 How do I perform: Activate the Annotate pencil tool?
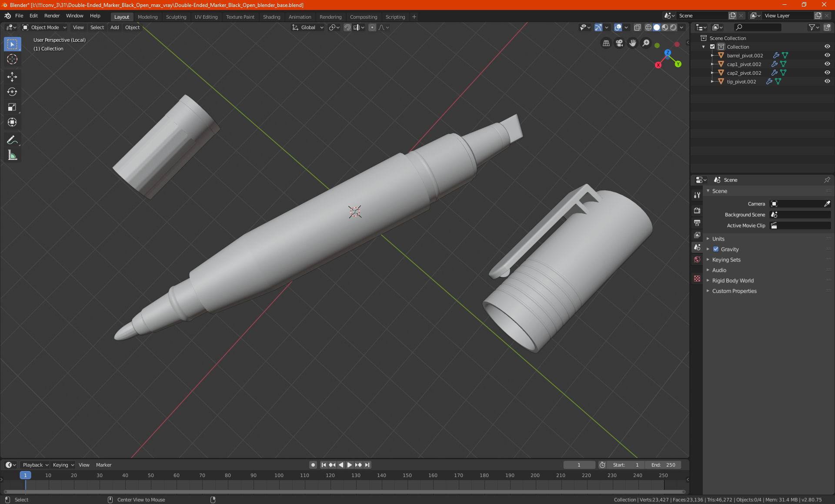tap(12, 140)
